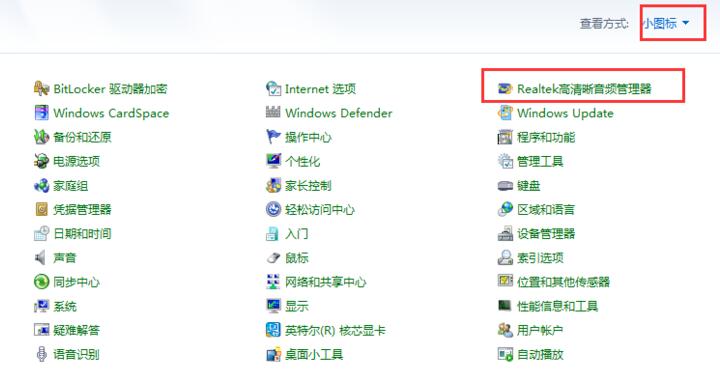Open Windows Update link text
This screenshot has width=720, height=382.
point(565,113)
